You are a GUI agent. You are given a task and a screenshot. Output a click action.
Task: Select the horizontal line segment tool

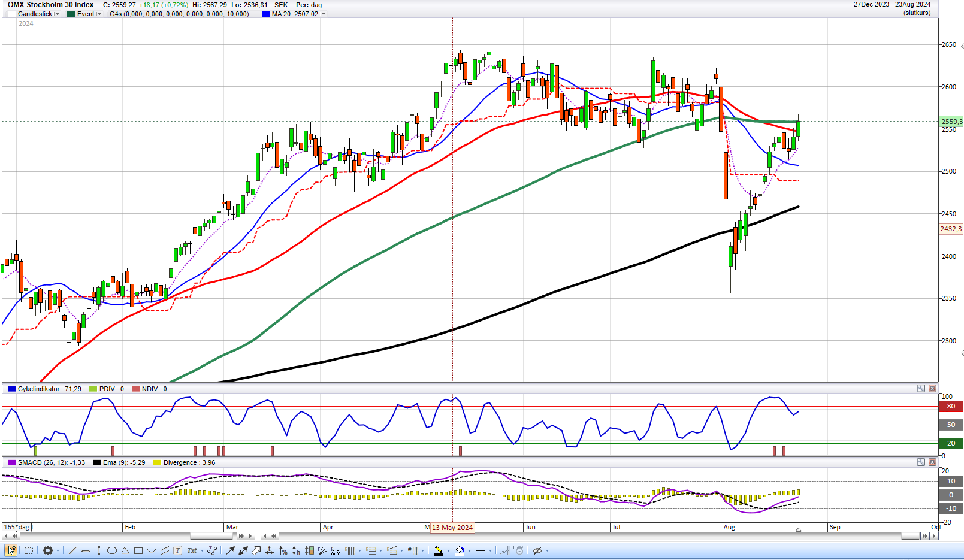86,550
